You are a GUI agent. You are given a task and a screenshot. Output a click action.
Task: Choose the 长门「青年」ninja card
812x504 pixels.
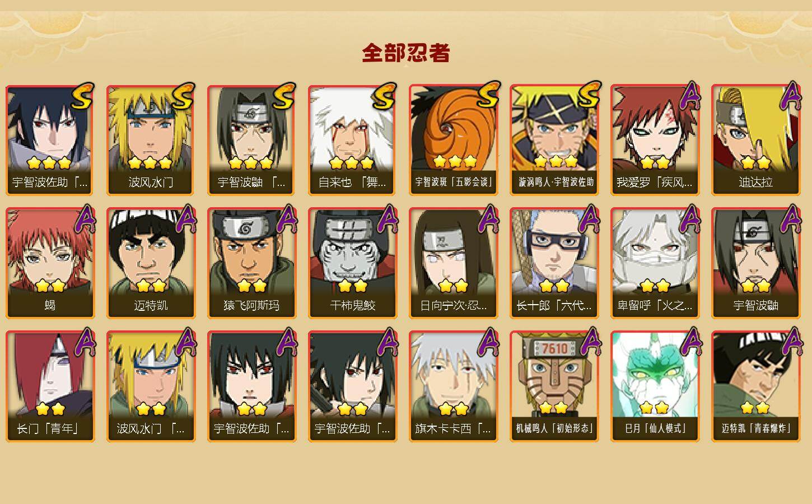50,386
